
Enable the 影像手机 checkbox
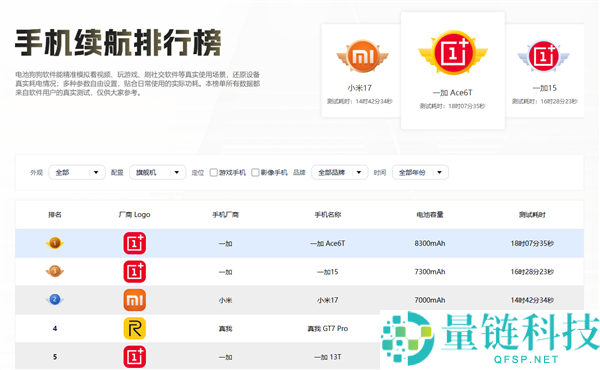tap(255, 173)
